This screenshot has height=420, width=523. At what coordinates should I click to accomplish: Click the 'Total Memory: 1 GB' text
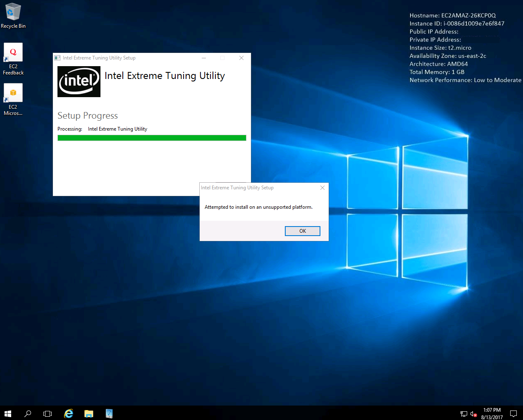coord(437,72)
